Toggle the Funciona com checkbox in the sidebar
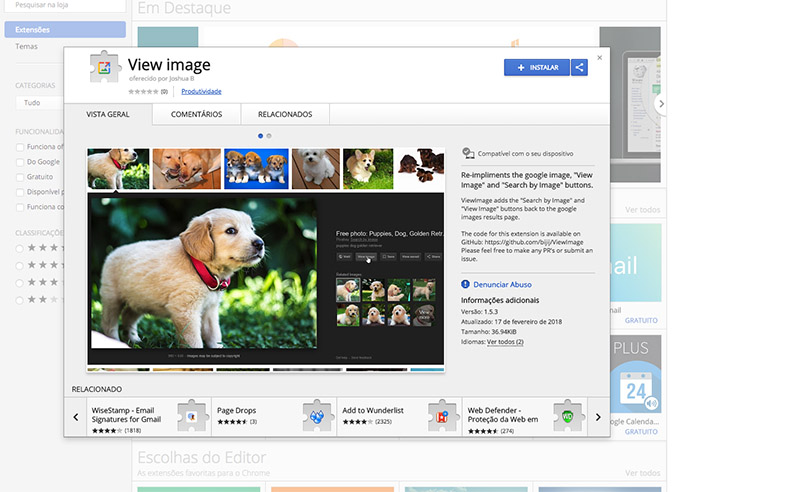800x492 pixels. tap(20, 207)
